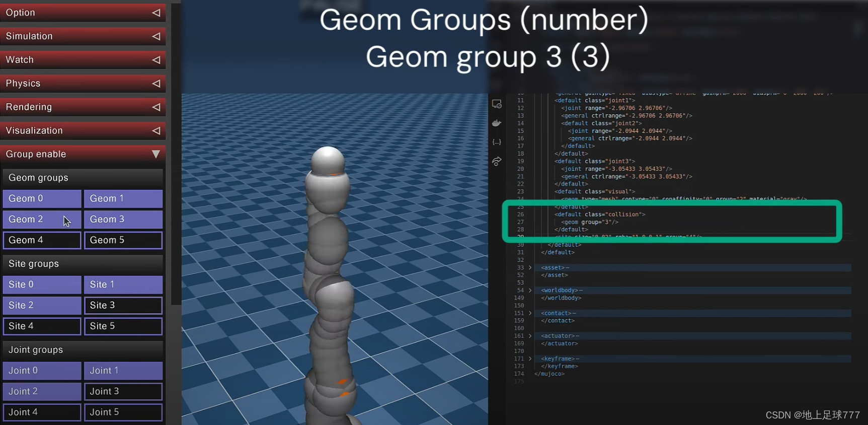868x425 pixels.
Task: Unfold the worldbody block at line 54
Action: coord(530,291)
